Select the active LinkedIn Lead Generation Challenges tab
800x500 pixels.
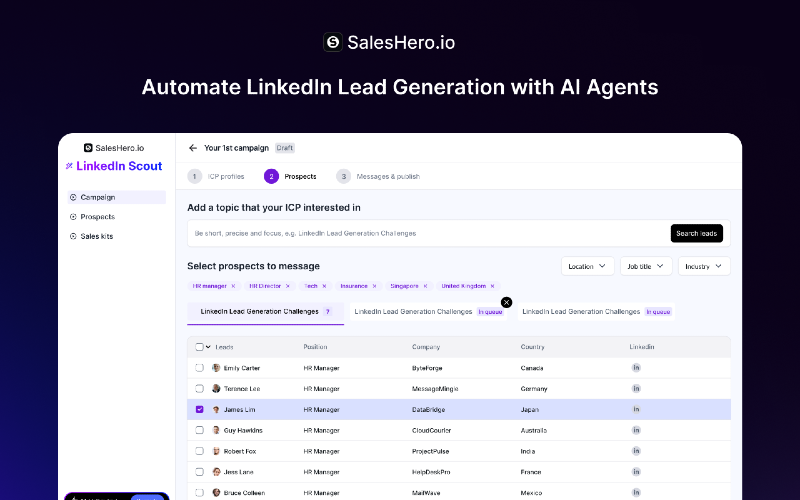tap(265, 312)
